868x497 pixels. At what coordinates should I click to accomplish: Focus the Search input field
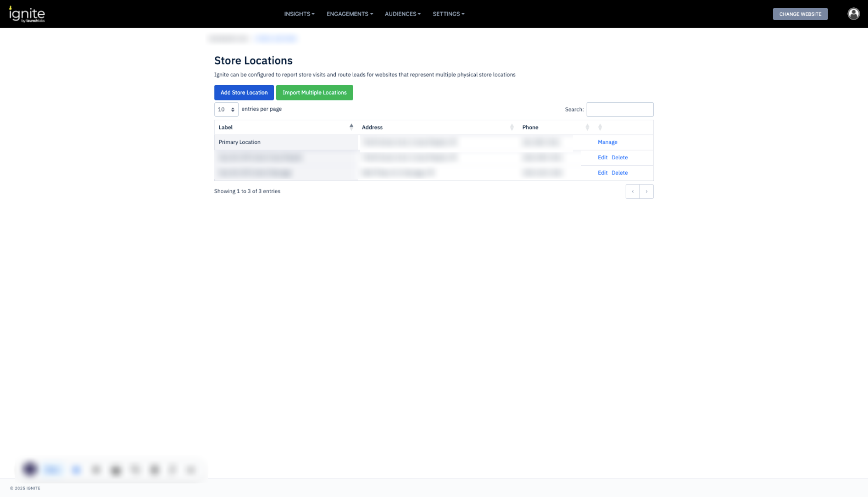620,109
